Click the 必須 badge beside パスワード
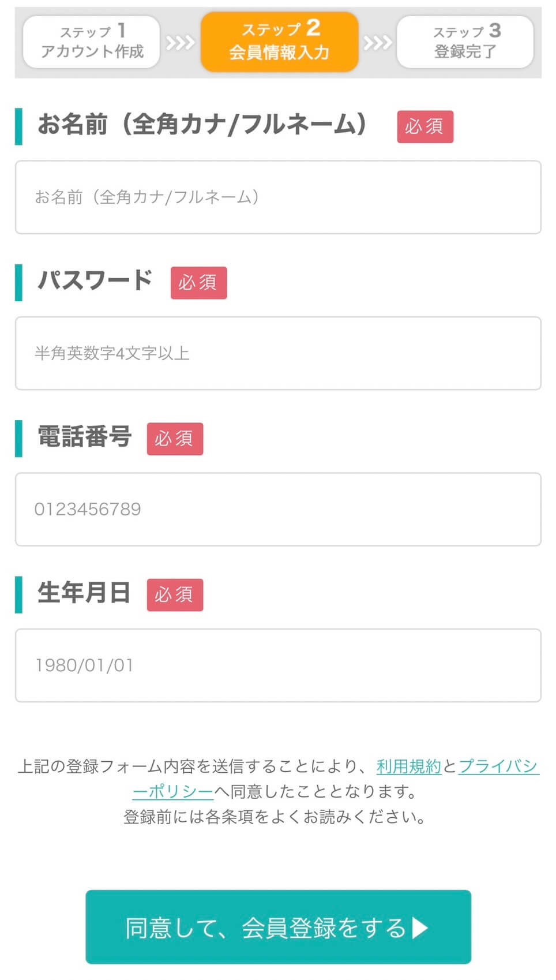 click(x=198, y=283)
